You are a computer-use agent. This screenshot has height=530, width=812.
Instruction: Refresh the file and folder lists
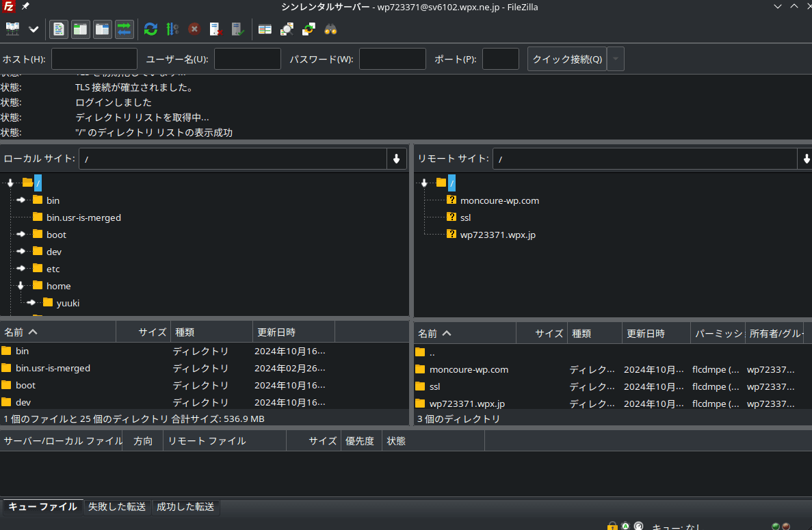click(x=150, y=29)
